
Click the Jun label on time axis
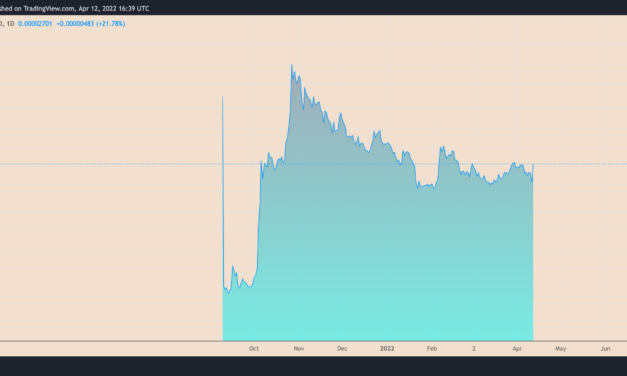[x=605, y=348]
